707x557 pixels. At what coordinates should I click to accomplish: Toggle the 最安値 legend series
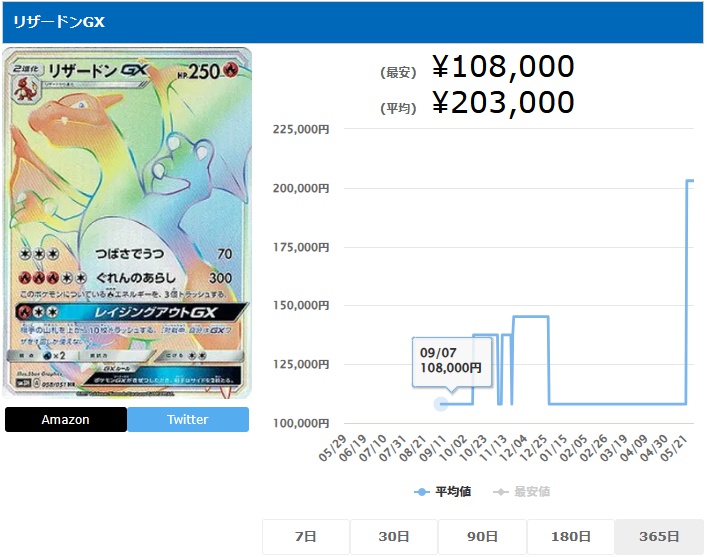522,491
